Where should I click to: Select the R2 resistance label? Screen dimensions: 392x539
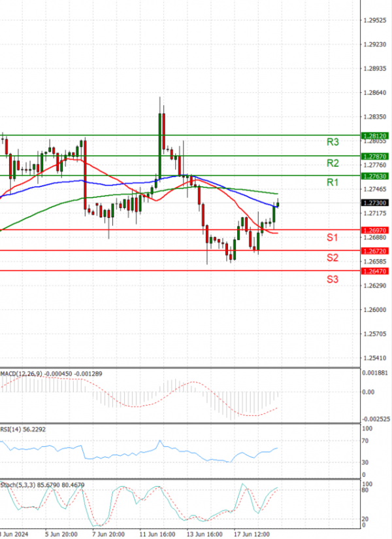click(x=333, y=163)
